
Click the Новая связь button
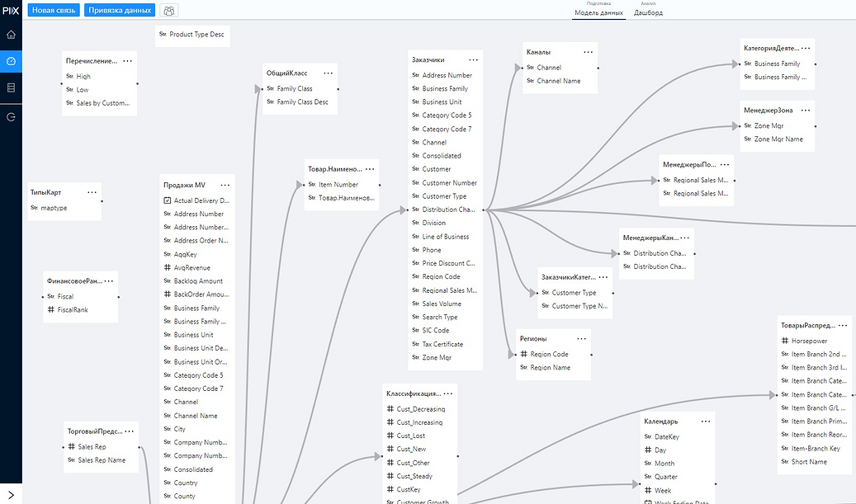point(54,11)
